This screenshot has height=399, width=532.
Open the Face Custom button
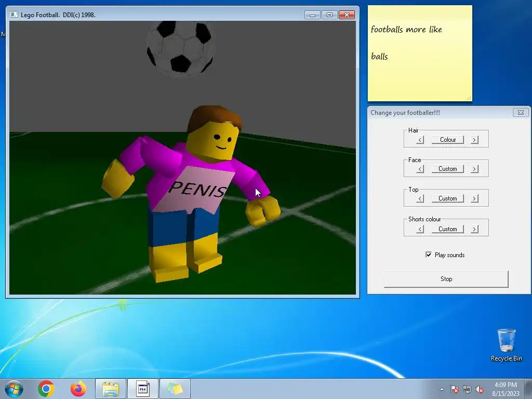[x=447, y=169]
